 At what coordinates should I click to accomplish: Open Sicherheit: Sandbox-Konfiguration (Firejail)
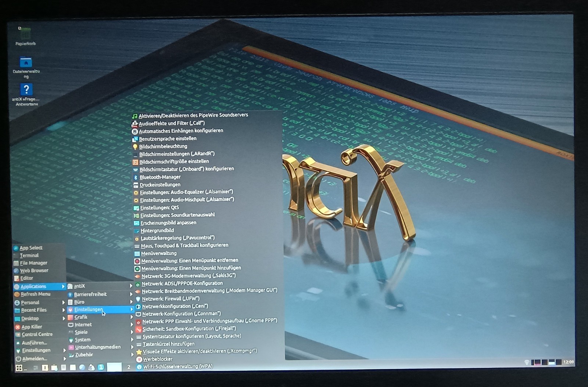click(189, 329)
